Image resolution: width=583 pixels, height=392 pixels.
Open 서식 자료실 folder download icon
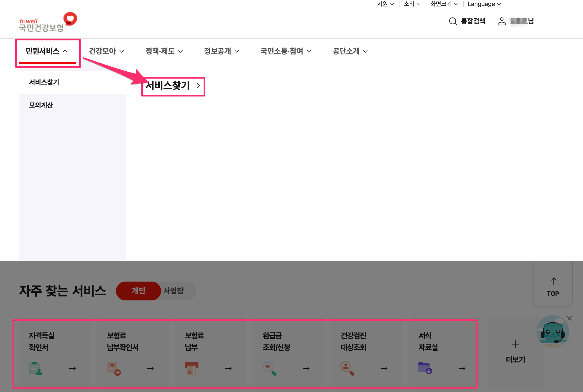(x=425, y=368)
